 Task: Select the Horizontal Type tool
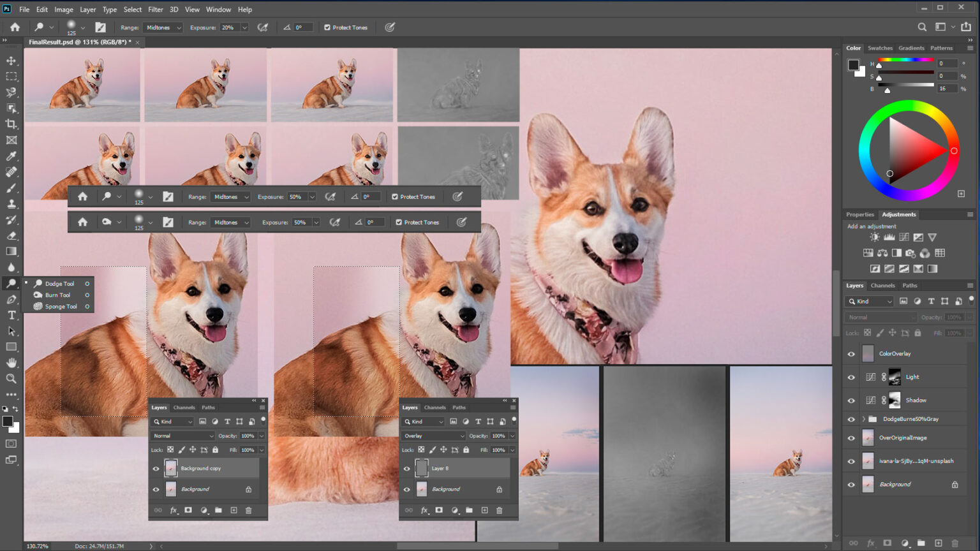click(11, 315)
